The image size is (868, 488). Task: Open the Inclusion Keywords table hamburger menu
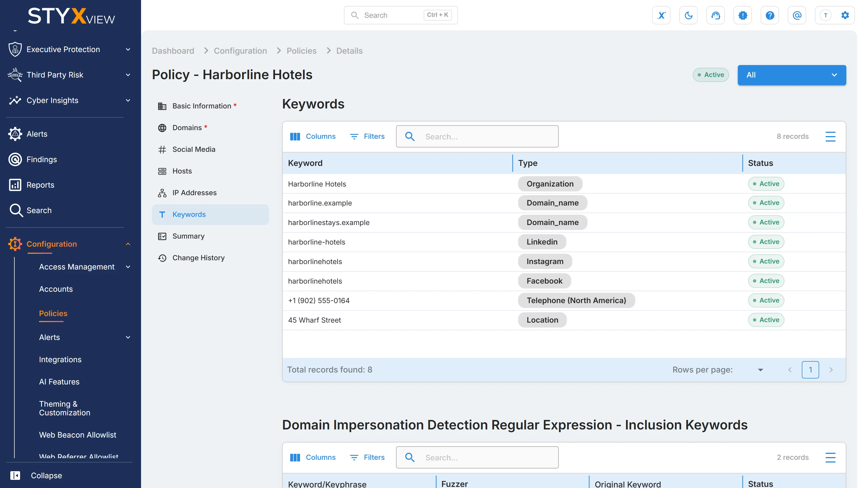coord(830,457)
